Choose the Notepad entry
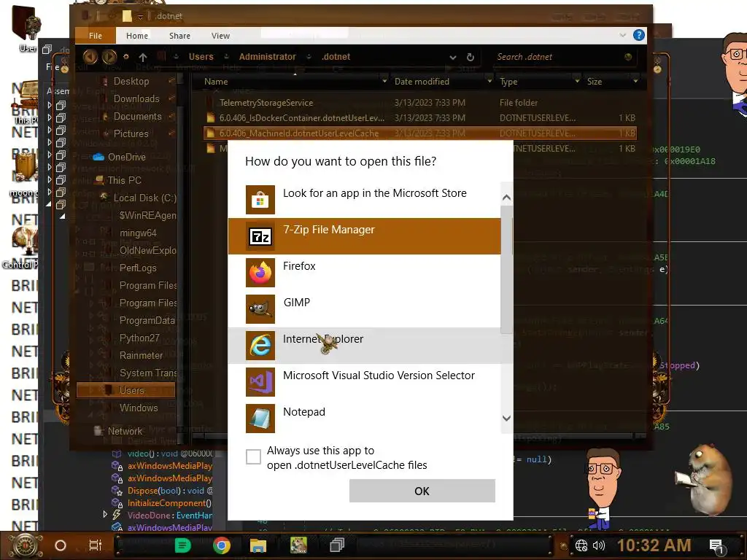The image size is (747, 560). (365, 418)
